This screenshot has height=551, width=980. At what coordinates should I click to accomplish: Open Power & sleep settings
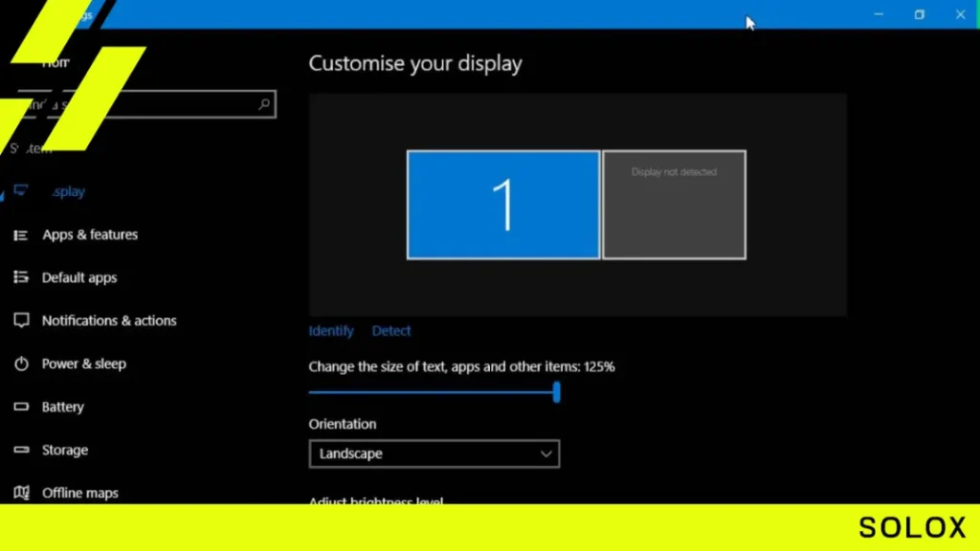84,364
